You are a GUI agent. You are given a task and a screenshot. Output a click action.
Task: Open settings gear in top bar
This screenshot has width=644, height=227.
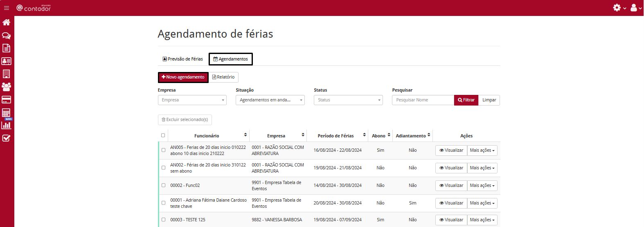pyautogui.click(x=617, y=8)
